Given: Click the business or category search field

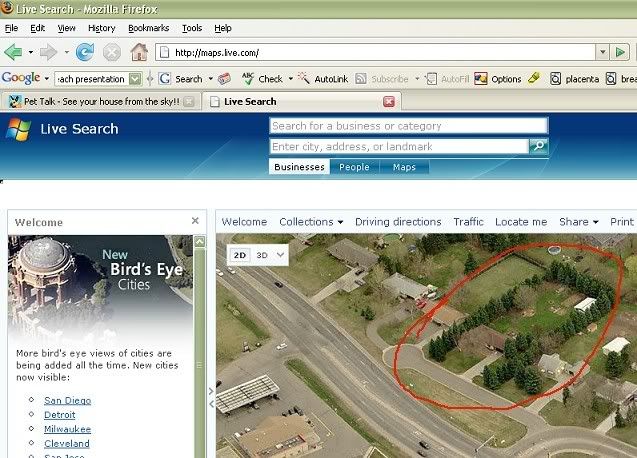Looking at the screenshot, I should click(409, 126).
